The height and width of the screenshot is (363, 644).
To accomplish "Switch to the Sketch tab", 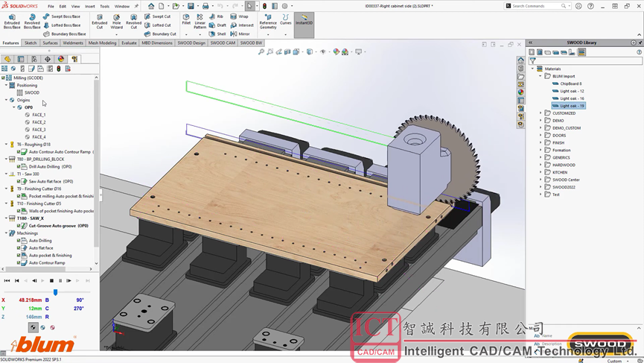I will [x=31, y=42].
